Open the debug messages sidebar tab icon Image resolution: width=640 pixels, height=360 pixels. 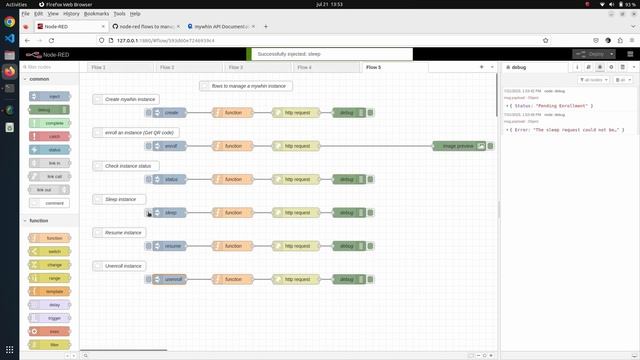[600, 67]
